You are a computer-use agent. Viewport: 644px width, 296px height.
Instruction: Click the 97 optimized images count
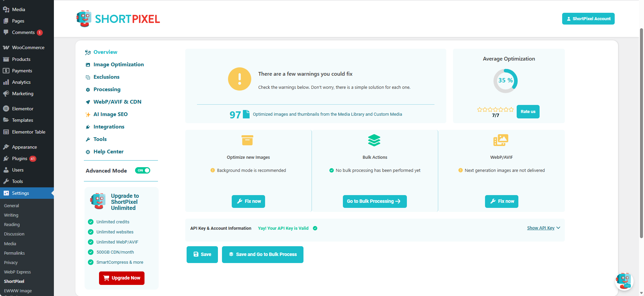tap(235, 115)
